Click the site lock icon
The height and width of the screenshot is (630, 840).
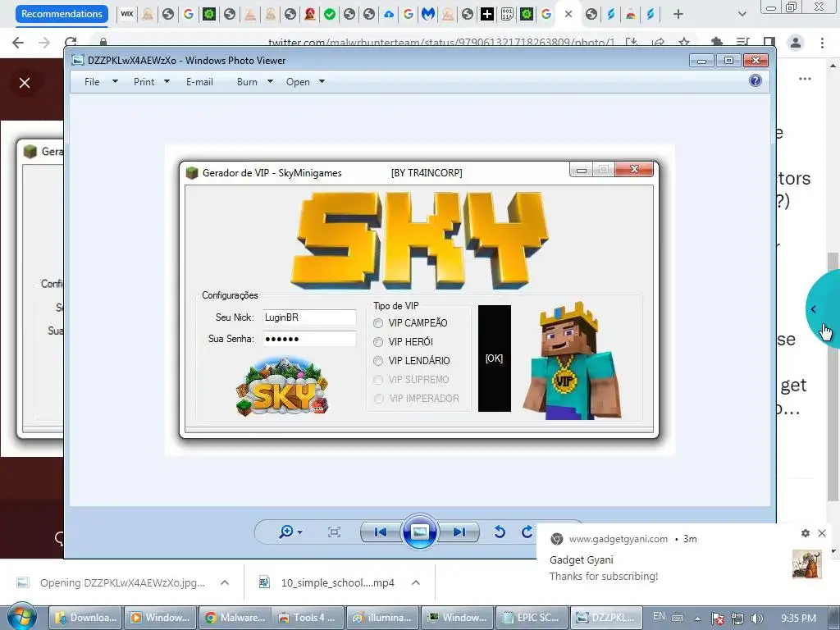point(103,43)
